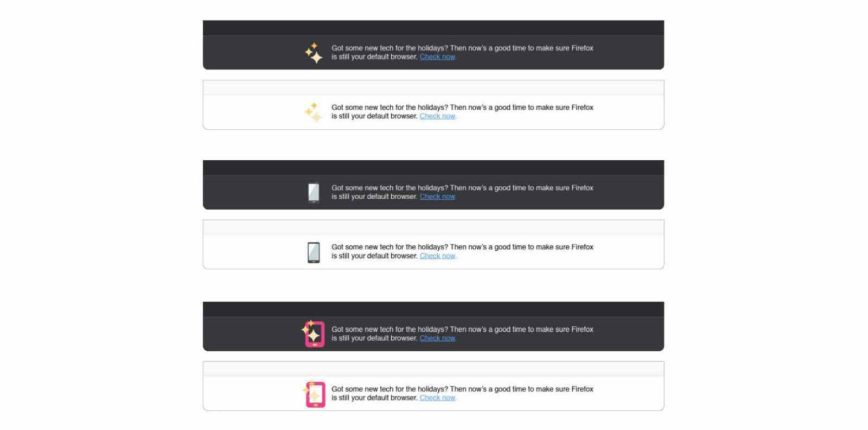Open "Check now" link in light sparkles notification
This screenshot has width=868, height=430.
click(x=438, y=116)
